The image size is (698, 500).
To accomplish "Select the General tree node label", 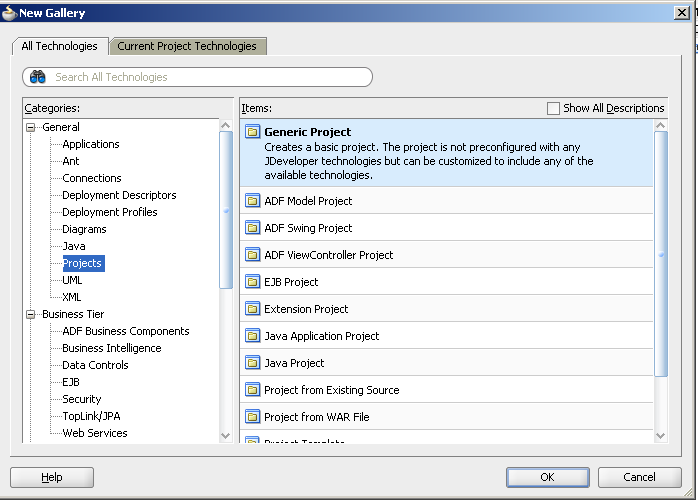I will point(61,127).
